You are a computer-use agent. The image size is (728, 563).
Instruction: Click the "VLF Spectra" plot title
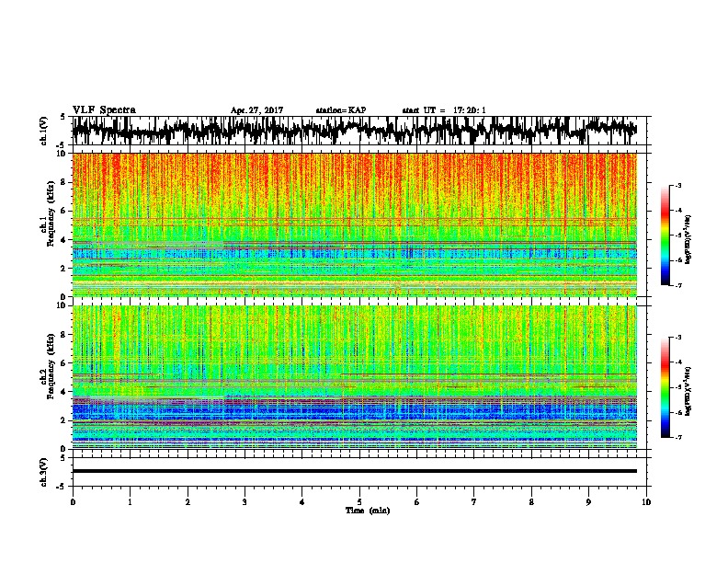[104, 110]
